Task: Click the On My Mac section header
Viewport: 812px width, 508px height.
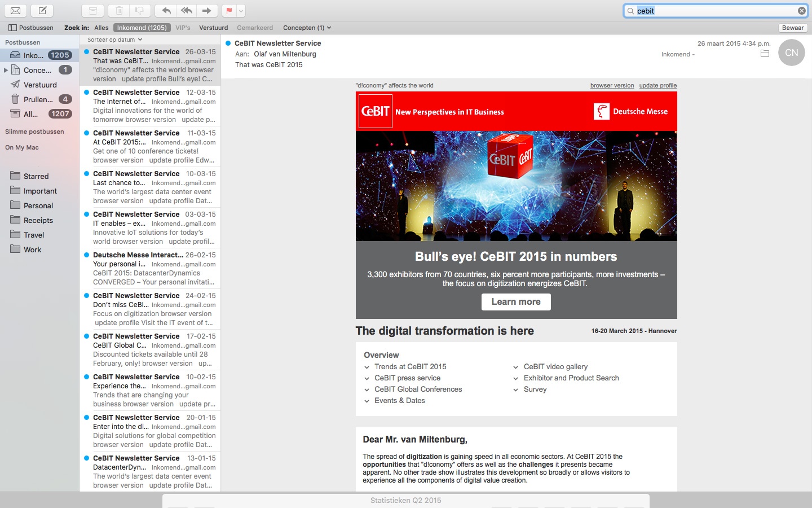Action: click(x=22, y=147)
